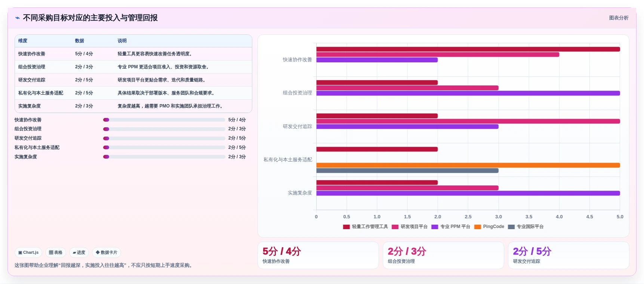The height and width of the screenshot is (284, 644).
Task: Click the orange PingCode chart bar
Action: [x=468, y=165]
